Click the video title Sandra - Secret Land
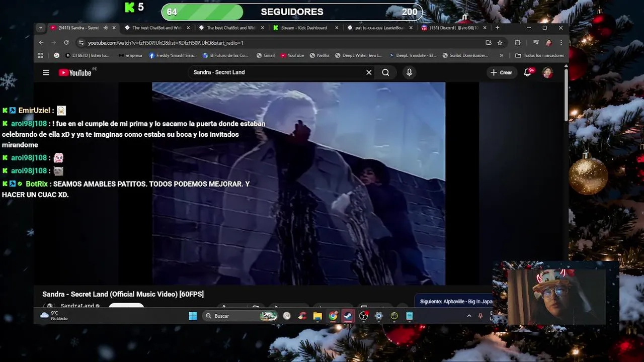The height and width of the screenshot is (362, 644). (123, 294)
